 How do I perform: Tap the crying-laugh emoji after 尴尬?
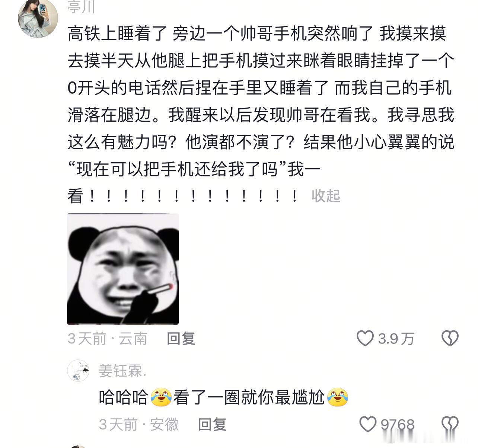337,397
